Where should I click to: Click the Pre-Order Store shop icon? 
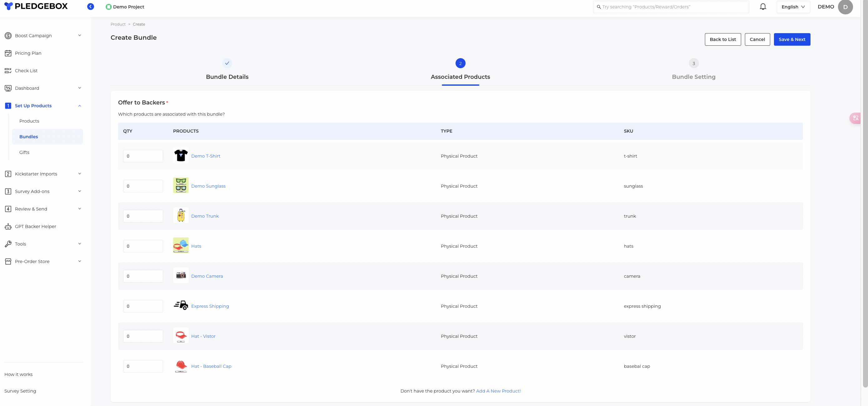point(8,261)
